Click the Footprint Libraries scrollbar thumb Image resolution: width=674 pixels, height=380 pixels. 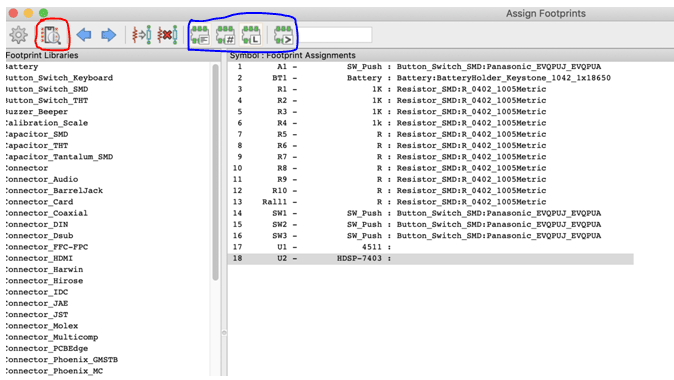tap(215, 172)
